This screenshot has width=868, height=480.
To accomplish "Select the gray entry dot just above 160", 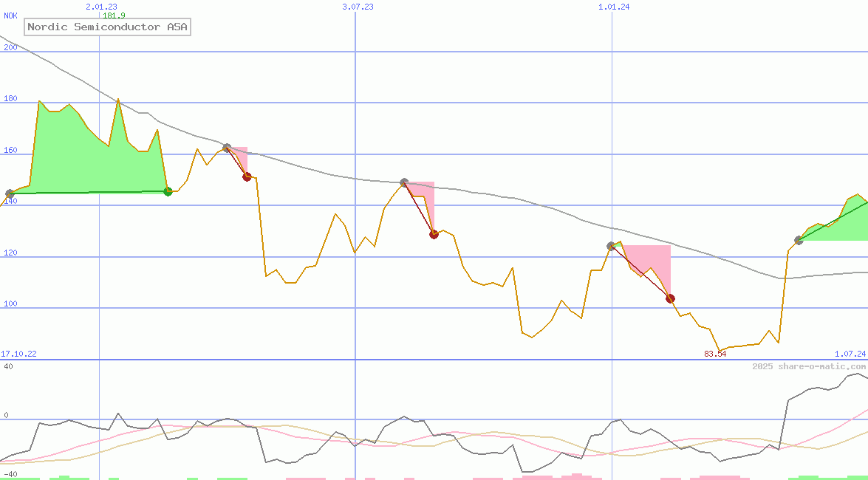I will pyautogui.click(x=227, y=148).
